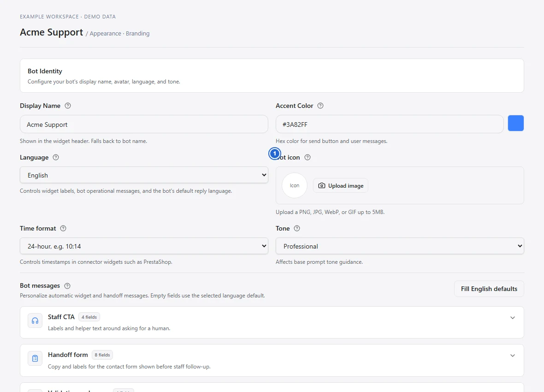Click the camera icon in Upload image button
The image size is (544, 392).
pyautogui.click(x=322, y=185)
